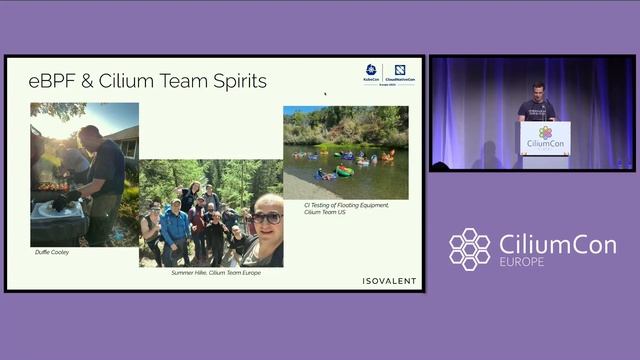Click the large 'CiliumCon' text
Viewport: 640px width, 360px height.
point(558,244)
